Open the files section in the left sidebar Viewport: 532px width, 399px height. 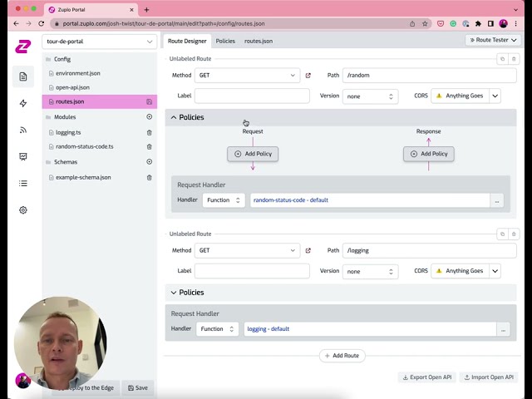tap(23, 76)
